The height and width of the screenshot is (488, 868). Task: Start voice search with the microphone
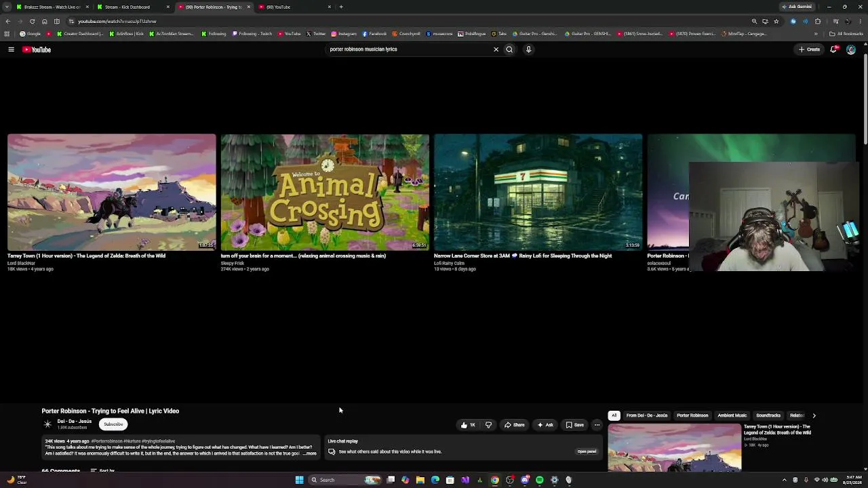tap(528, 49)
